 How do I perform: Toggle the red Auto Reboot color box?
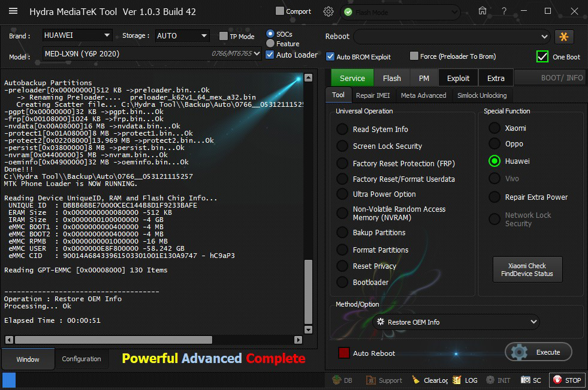[x=343, y=353]
